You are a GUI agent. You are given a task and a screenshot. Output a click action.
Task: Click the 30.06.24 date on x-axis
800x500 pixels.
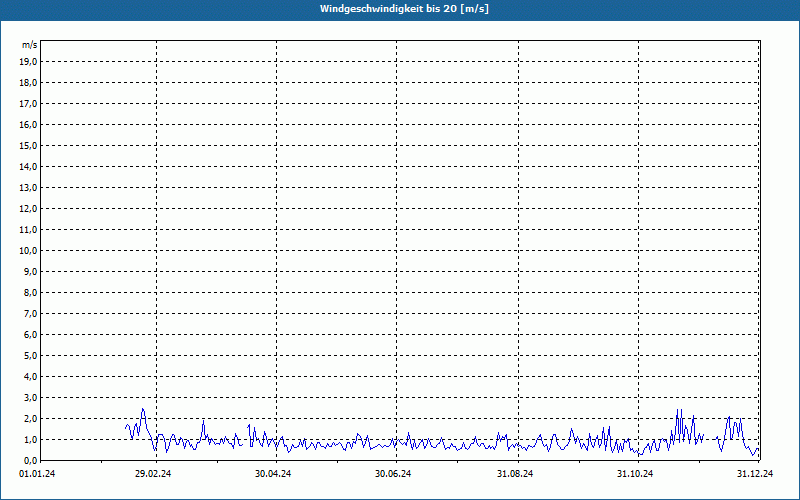(393, 474)
